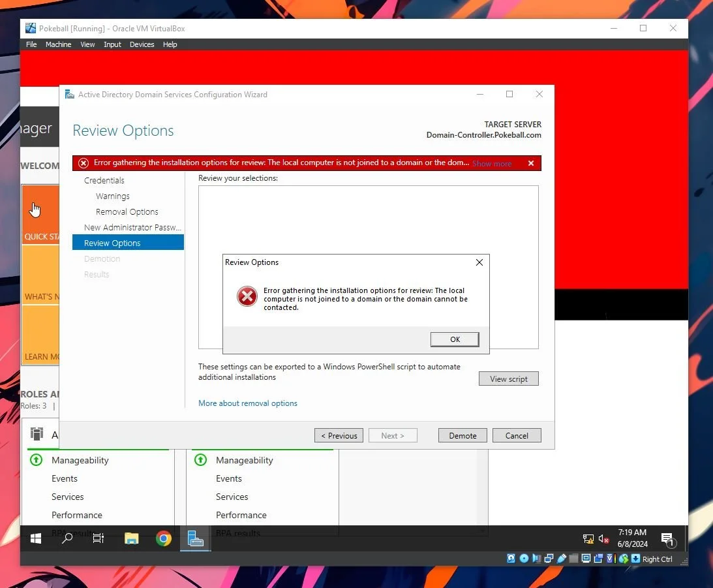Click the red error icon in the Review Options dialog
This screenshot has height=588, width=713.
tap(247, 296)
